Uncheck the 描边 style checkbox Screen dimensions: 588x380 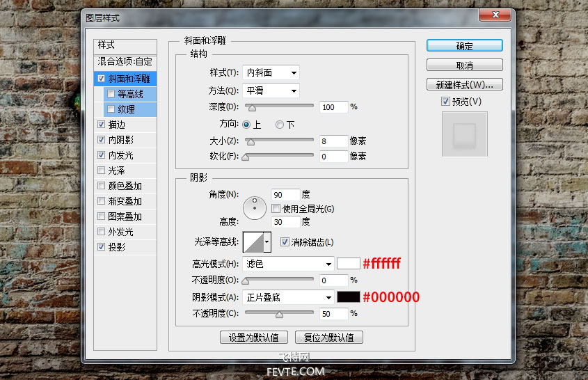pos(101,124)
